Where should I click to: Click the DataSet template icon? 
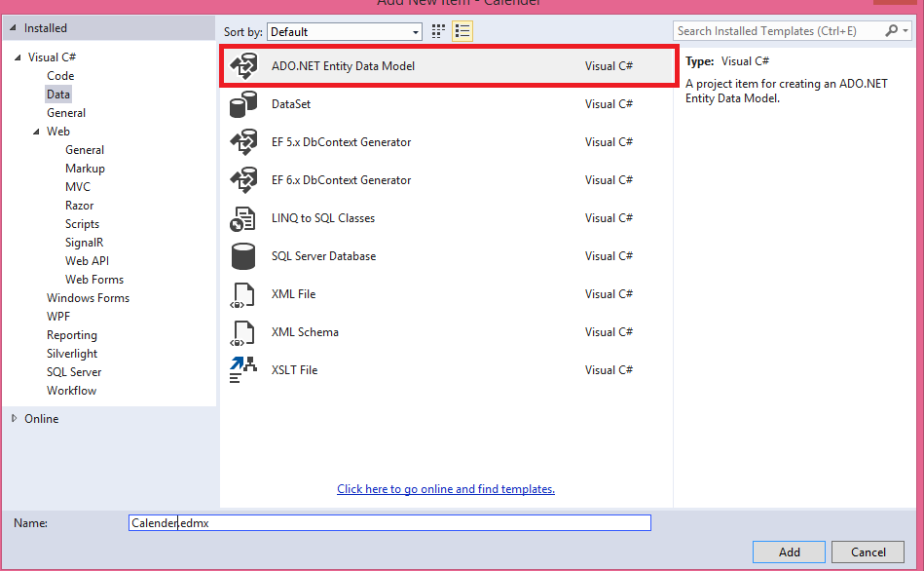coord(242,104)
